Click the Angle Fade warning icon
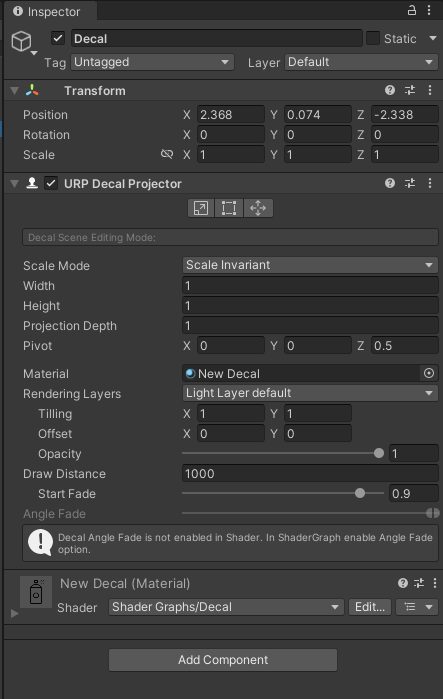This screenshot has width=443, height=699. point(40,542)
